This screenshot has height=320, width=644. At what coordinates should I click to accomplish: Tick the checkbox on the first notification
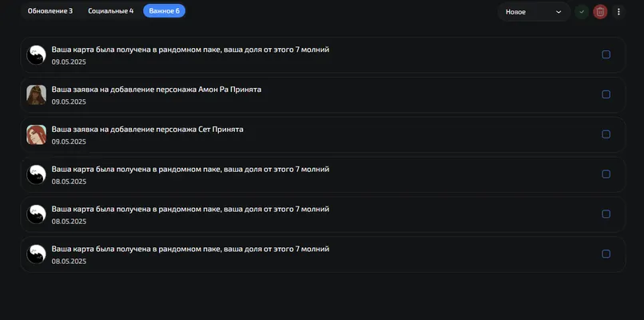point(606,54)
